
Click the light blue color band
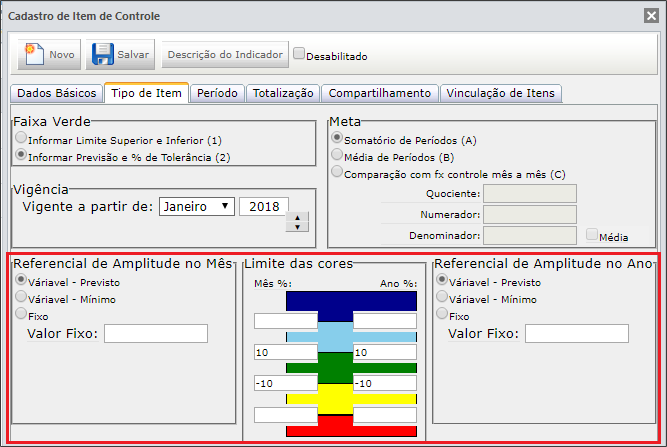(x=335, y=337)
